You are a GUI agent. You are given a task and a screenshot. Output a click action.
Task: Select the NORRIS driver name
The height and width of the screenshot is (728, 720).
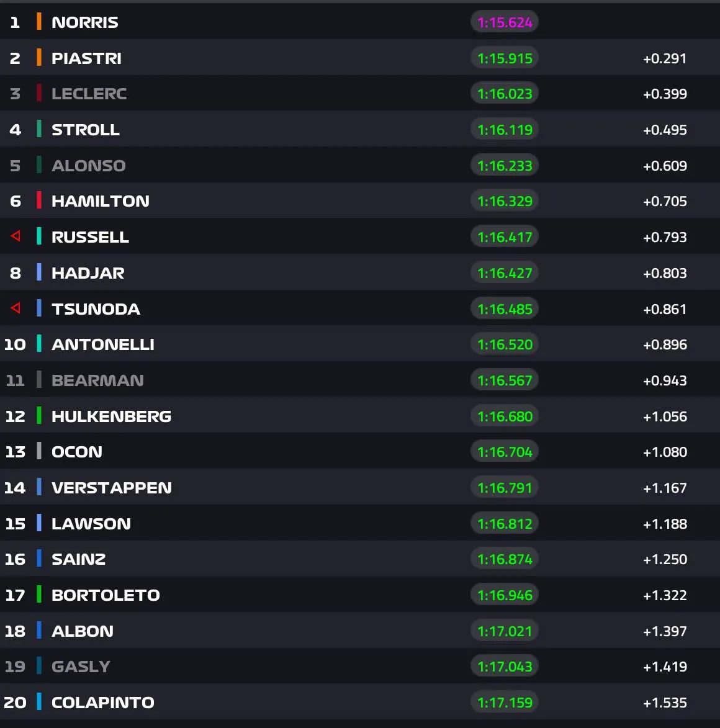85,22
